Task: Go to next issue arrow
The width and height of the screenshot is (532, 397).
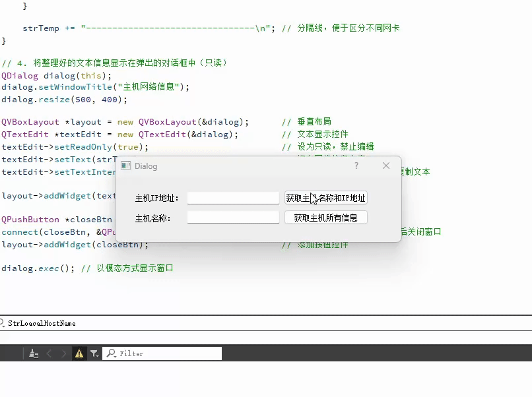Action: [64, 353]
